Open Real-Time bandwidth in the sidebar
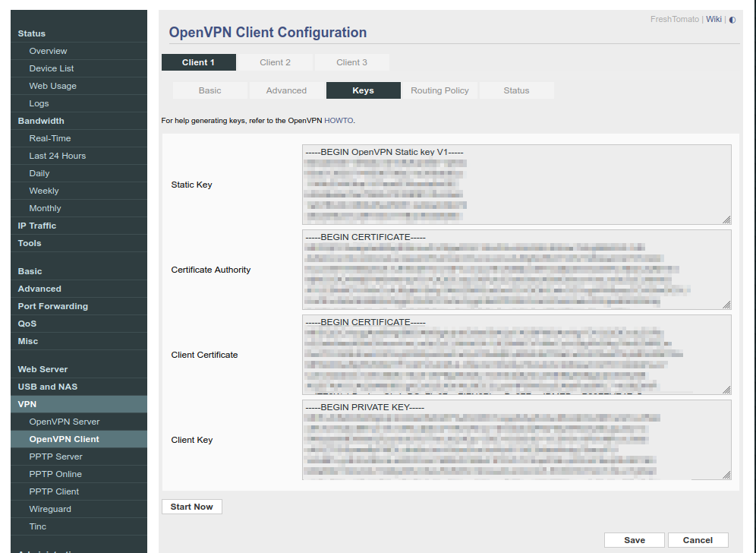Screen dimensions: 756x553 [79, 138]
